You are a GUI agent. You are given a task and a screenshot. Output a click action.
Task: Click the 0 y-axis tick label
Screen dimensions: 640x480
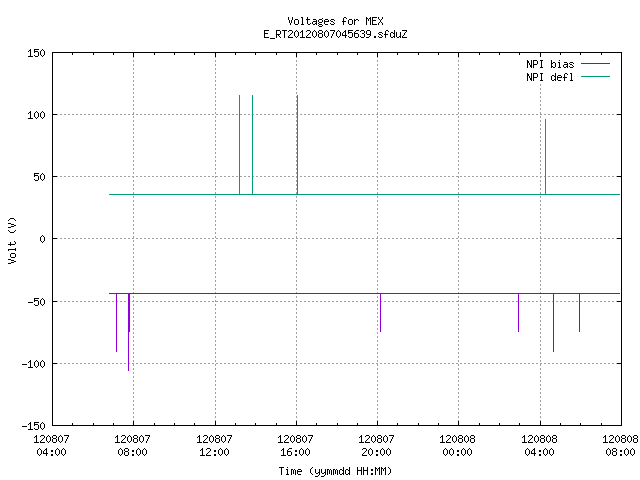click(x=42, y=239)
